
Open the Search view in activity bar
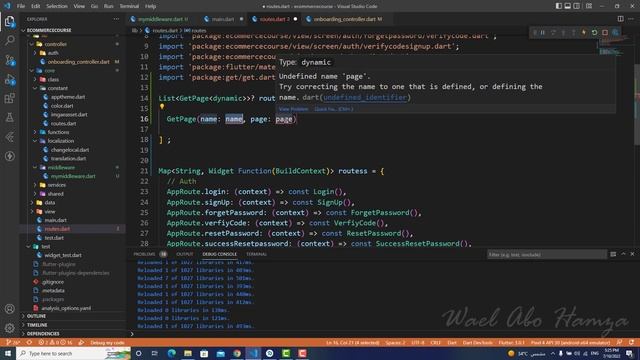pos(10,40)
